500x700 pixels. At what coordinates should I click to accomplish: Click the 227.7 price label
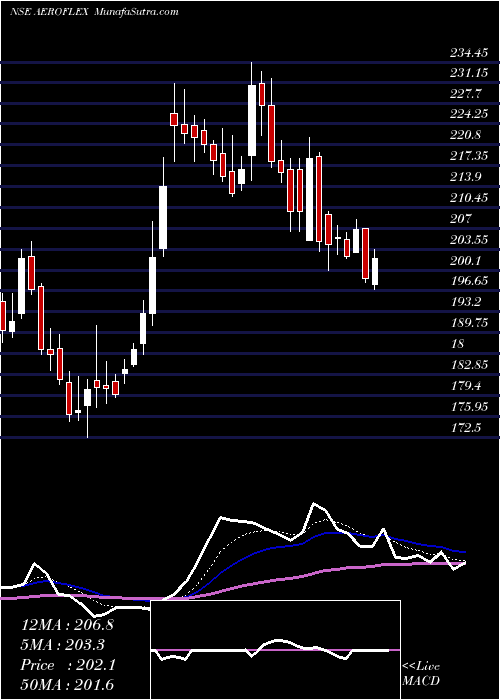tap(466, 93)
